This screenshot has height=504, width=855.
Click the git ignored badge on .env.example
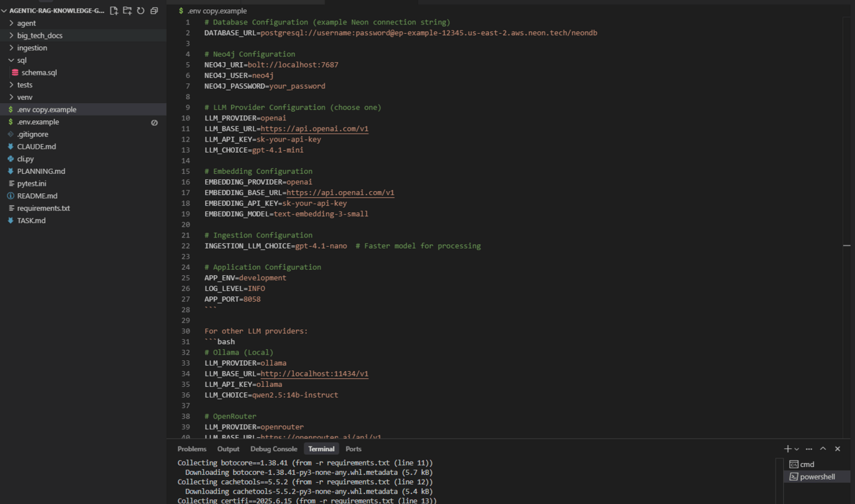coord(154,122)
